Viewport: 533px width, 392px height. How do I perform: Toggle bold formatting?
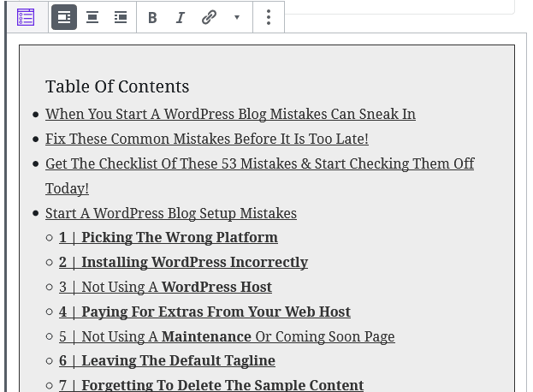pyautogui.click(x=152, y=17)
